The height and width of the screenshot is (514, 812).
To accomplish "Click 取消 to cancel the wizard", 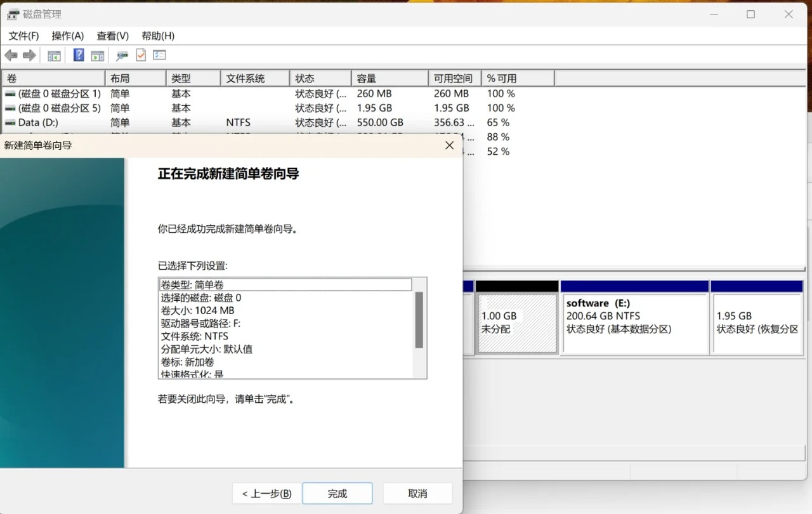I will point(417,493).
